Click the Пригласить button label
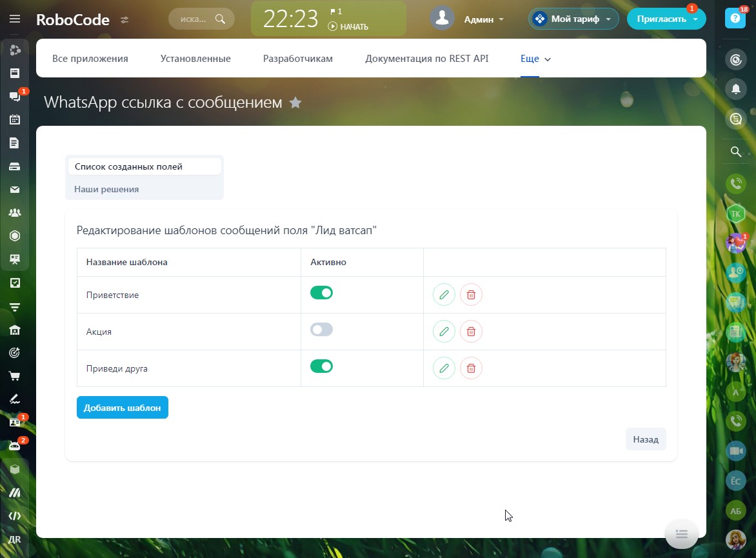The width and height of the screenshot is (756, 558). 661,19
